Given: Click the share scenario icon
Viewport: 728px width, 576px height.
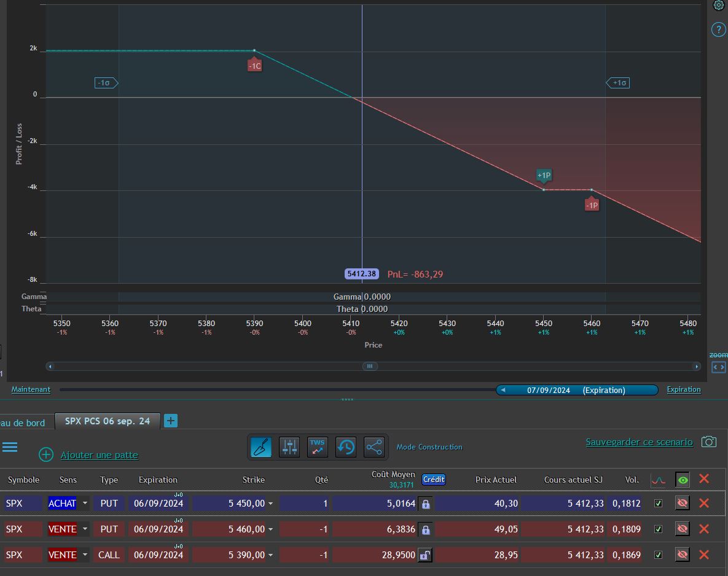Looking at the screenshot, I should 374,447.
